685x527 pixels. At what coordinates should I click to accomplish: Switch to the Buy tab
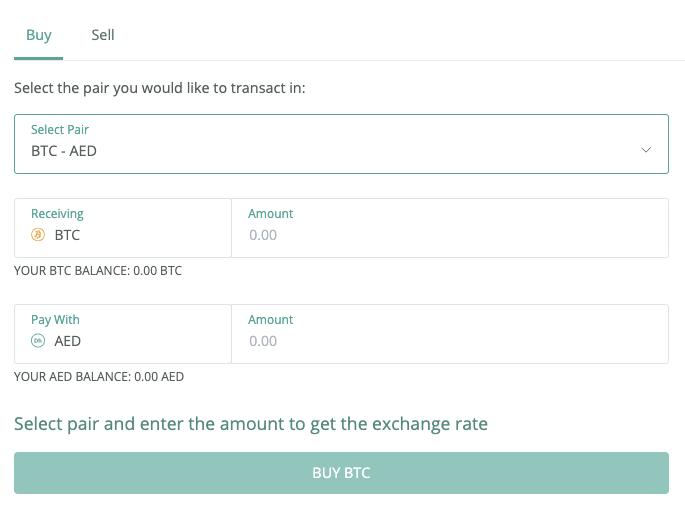[x=38, y=35]
